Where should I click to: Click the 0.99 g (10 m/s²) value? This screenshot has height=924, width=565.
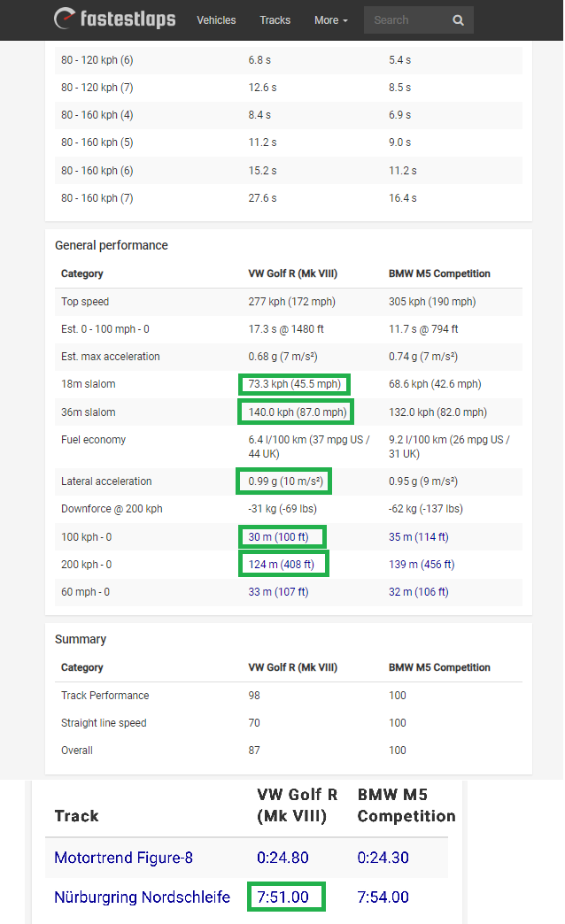click(x=285, y=481)
